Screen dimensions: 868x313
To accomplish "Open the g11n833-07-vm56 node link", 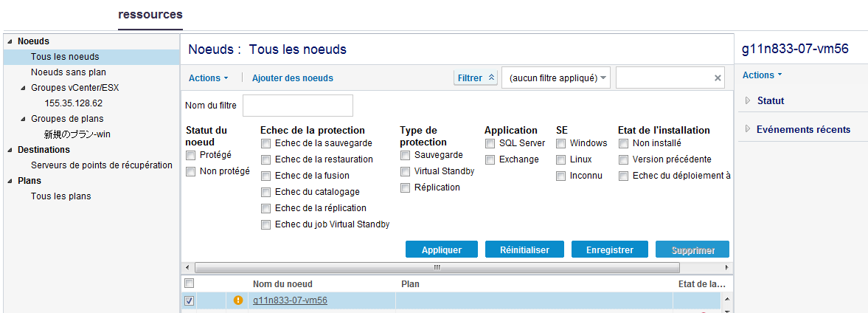I will (290, 300).
